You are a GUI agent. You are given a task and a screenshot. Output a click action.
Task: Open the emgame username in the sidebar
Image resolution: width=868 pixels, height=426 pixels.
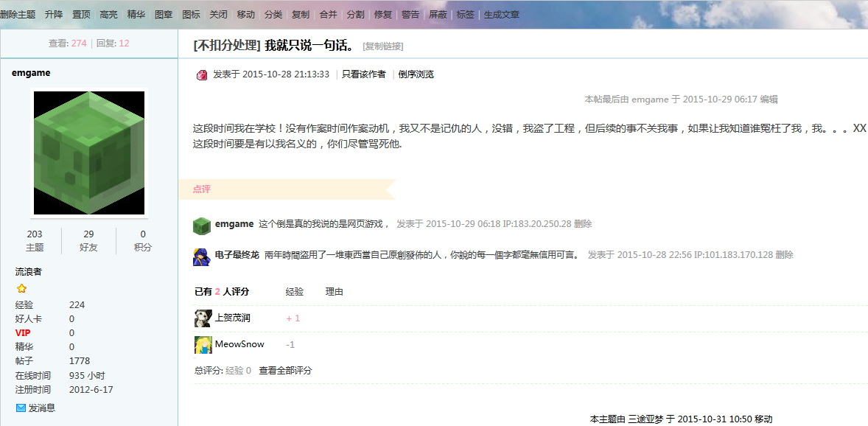(31, 73)
